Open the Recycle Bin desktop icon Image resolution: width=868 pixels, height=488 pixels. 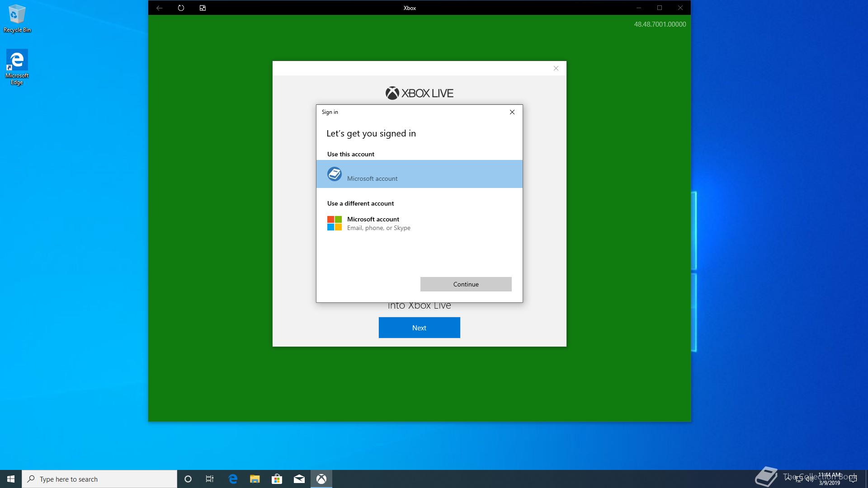coord(17,19)
